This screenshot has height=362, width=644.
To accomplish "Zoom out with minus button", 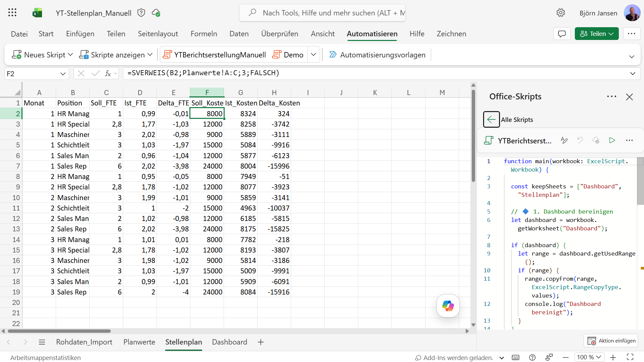I will [565, 357].
